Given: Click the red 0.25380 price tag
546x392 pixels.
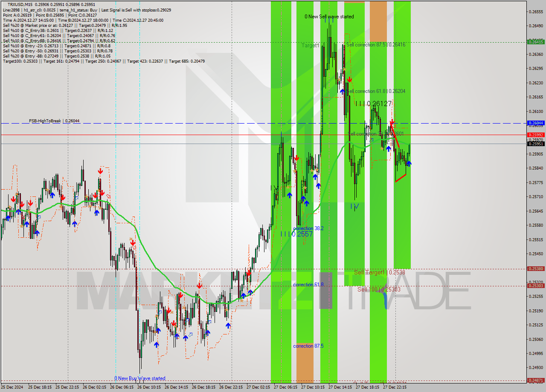Looking at the screenshot, I should tap(536, 268).
